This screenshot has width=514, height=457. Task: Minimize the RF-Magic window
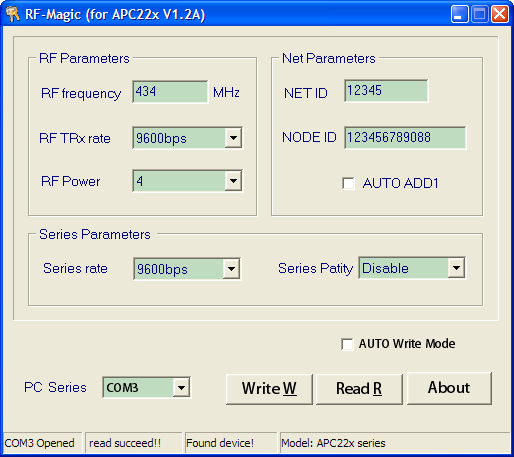coord(459,14)
